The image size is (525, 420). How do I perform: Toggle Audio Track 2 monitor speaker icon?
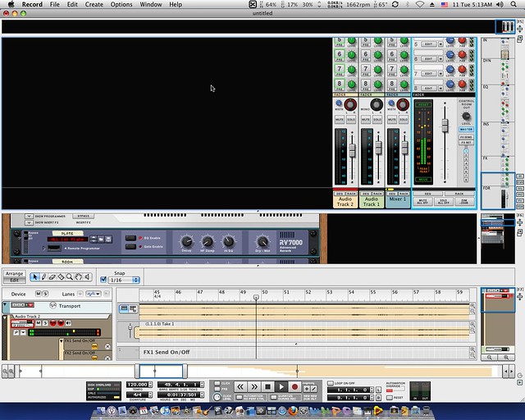click(68, 323)
